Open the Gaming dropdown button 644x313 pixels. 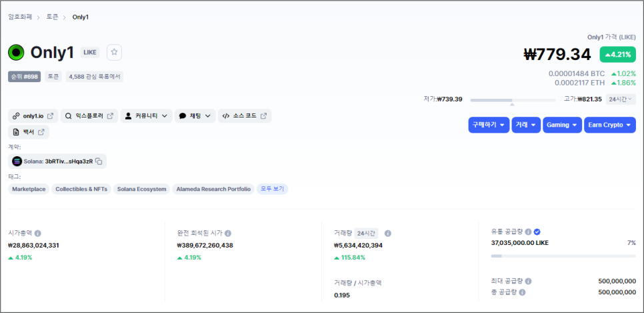click(562, 125)
